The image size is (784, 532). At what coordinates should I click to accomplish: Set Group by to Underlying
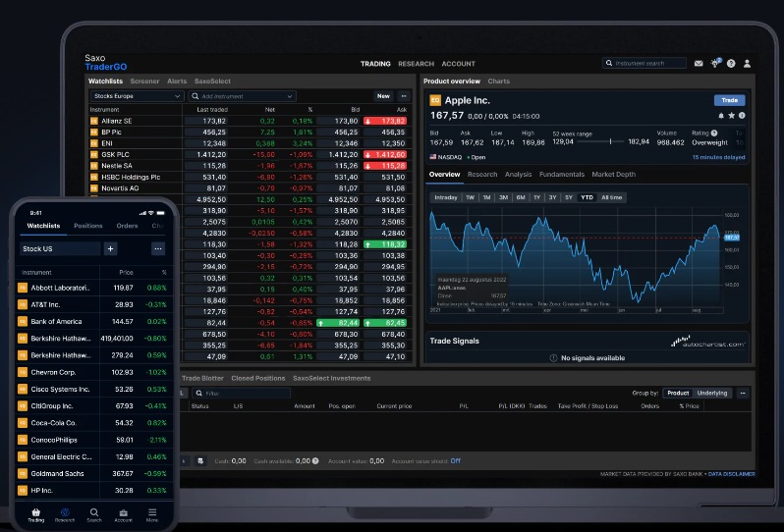click(712, 393)
